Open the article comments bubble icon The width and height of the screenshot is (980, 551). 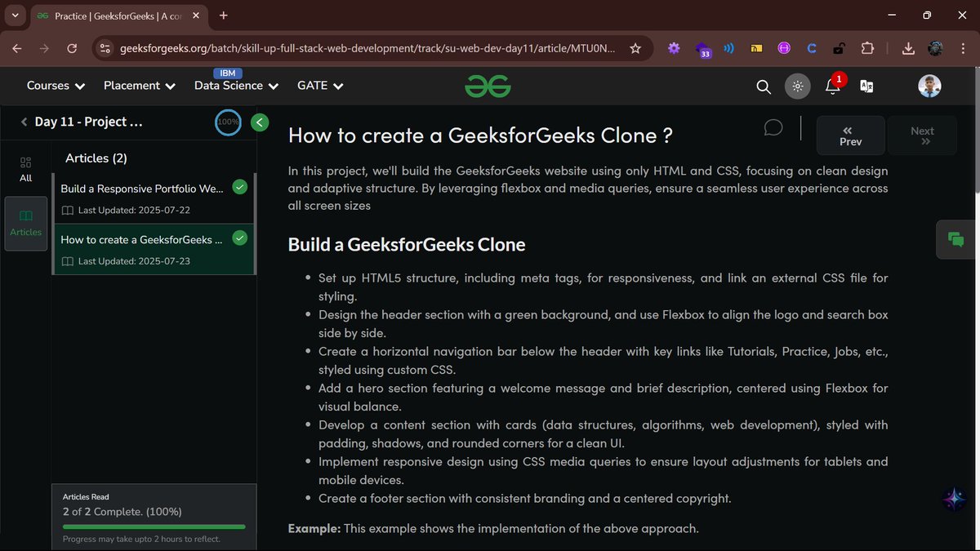[x=773, y=128]
